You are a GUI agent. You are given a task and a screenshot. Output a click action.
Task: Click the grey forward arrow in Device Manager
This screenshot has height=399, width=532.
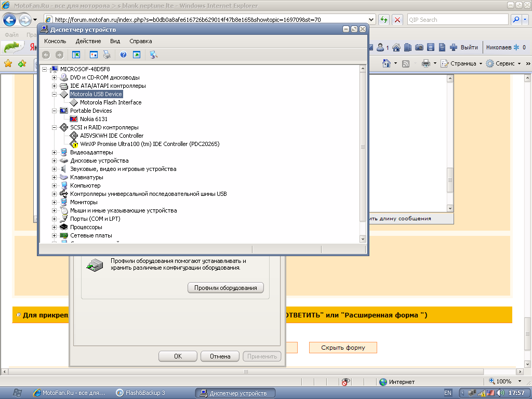tap(59, 55)
